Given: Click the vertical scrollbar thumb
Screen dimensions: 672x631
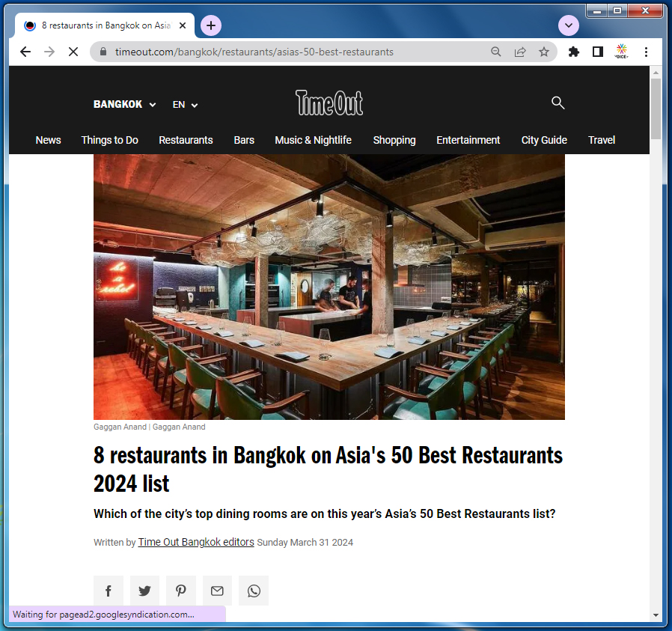Looking at the screenshot, I should (656, 109).
